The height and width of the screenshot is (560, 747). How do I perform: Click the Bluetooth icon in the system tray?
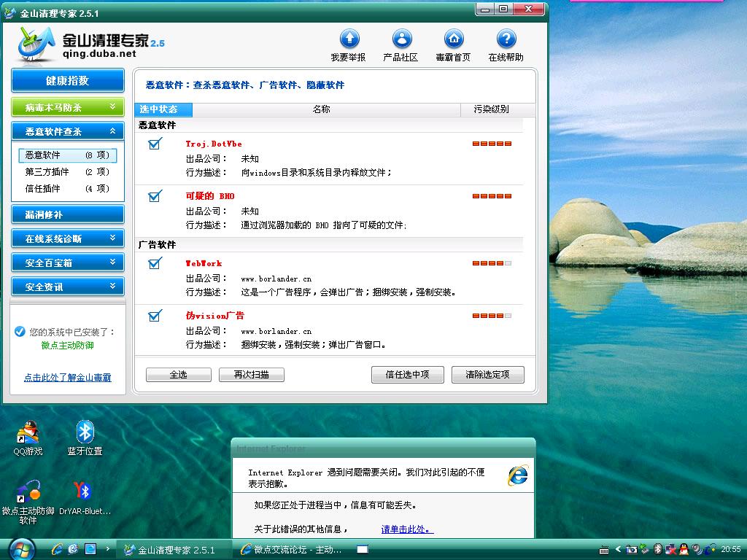658,549
